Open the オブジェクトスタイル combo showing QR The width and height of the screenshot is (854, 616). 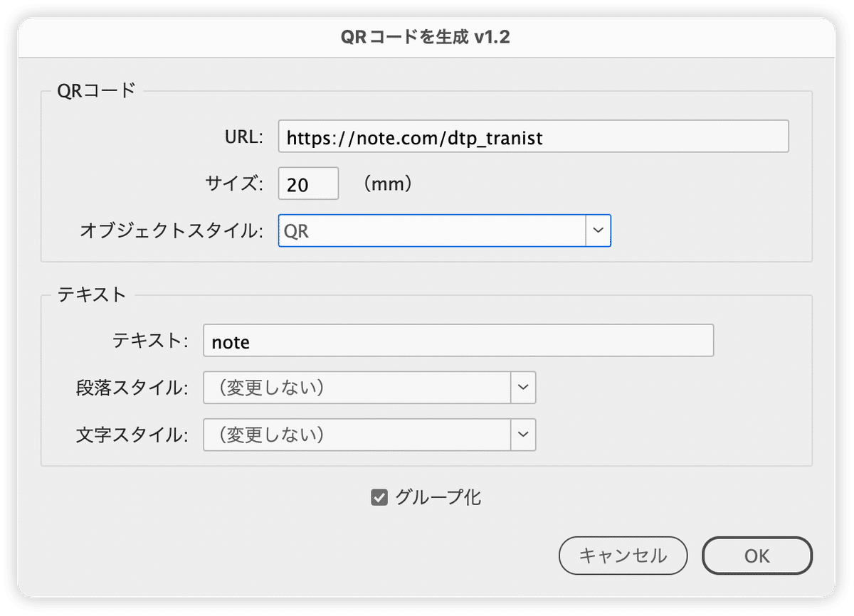(427, 230)
